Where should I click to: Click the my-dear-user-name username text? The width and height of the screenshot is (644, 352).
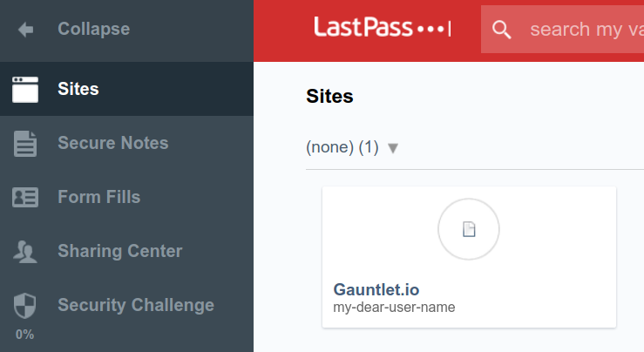(x=394, y=308)
